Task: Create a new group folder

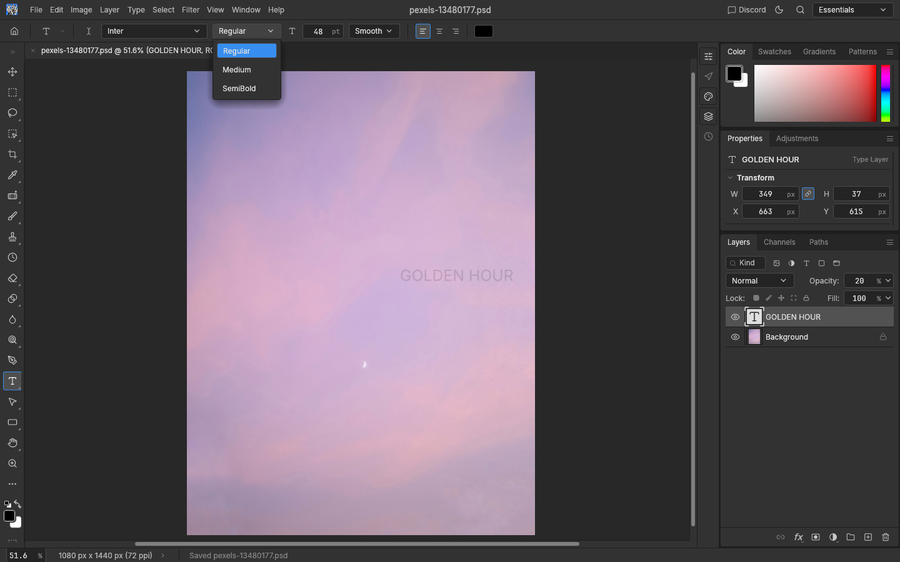Action: tap(851, 537)
